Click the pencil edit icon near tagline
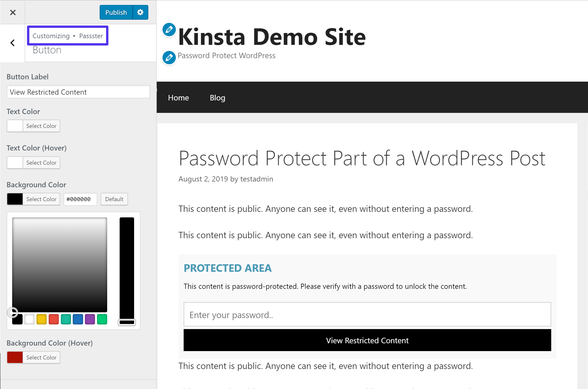The height and width of the screenshot is (389, 588). pyautogui.click(x=169, y=56)
